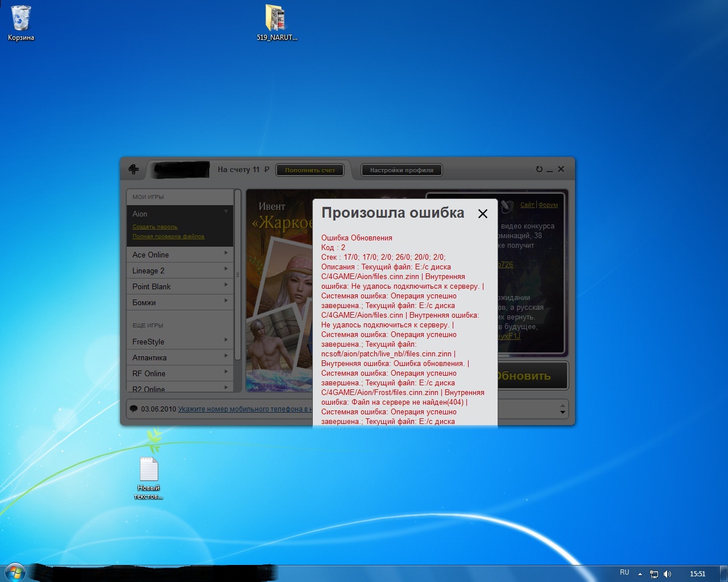Open the 'Сайт' link in news panel
Viewport: 728px width, 582px height.
point(527,205)
